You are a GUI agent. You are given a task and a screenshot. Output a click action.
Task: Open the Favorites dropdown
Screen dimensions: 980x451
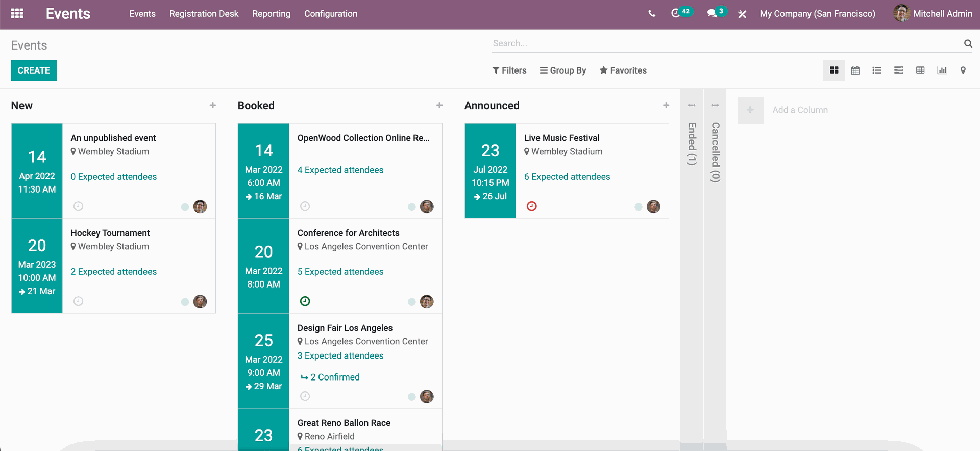coord(623,70)
